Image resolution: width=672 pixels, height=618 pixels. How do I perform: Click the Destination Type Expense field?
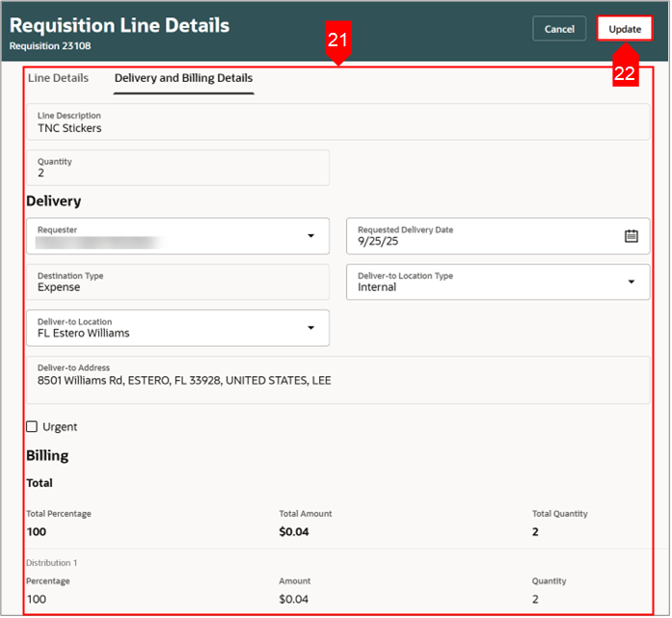coord(178,282)
